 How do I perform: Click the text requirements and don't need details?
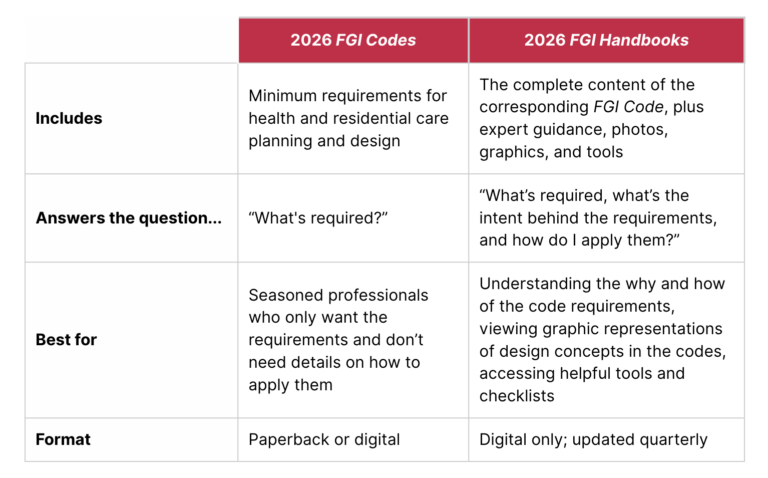point(336,351)
